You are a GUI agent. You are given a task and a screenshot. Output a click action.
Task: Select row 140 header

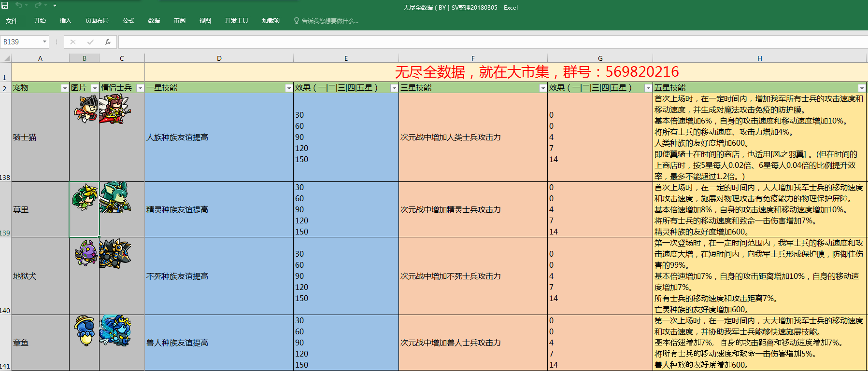pyautogui.click(x=5, y=276)
